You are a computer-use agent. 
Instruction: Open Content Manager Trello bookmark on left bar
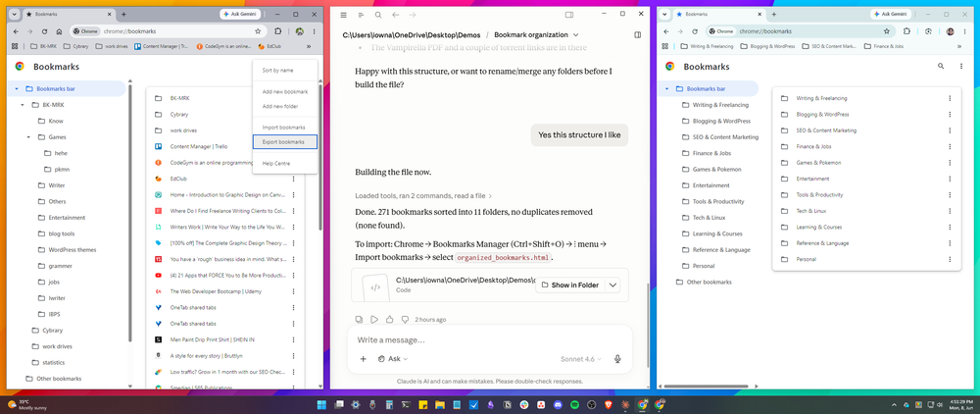(x=162, y=46)
